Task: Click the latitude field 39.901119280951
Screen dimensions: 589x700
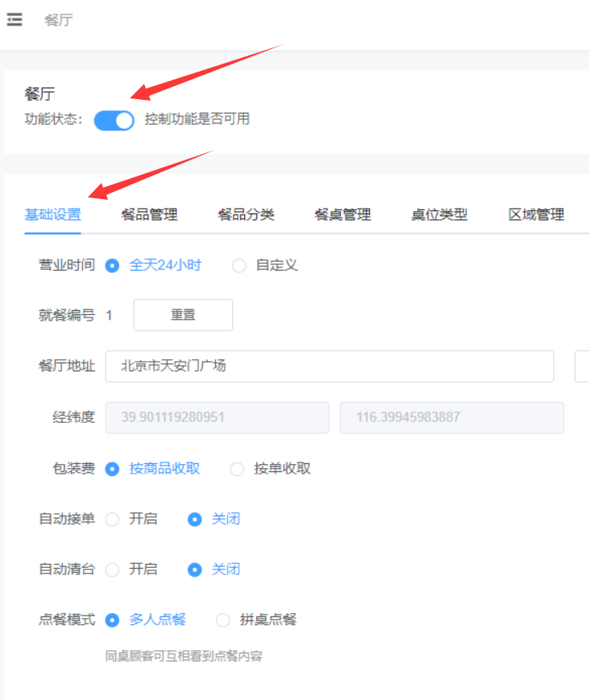Action: click(218, 417)
